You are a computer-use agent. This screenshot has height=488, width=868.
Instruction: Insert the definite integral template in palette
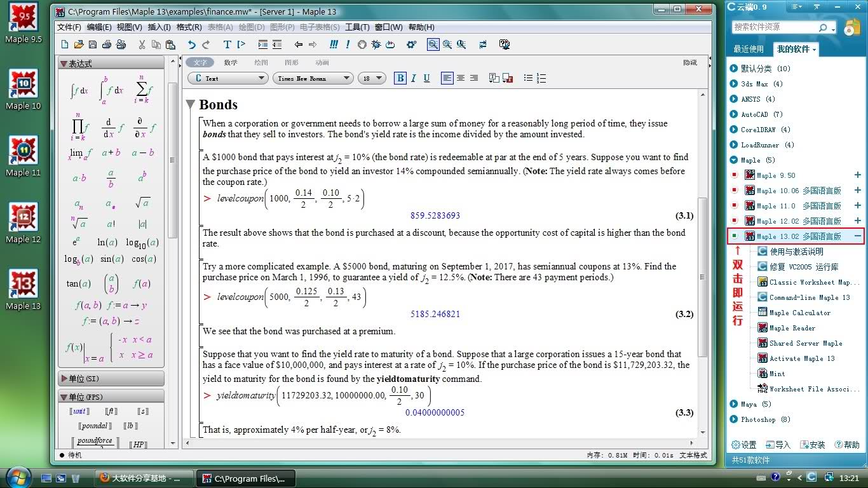pyautogui.click(x=111, y=90)
